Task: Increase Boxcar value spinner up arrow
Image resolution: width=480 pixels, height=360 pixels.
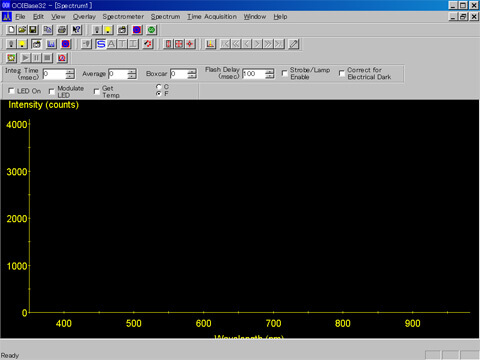Action: coord(192,71)
